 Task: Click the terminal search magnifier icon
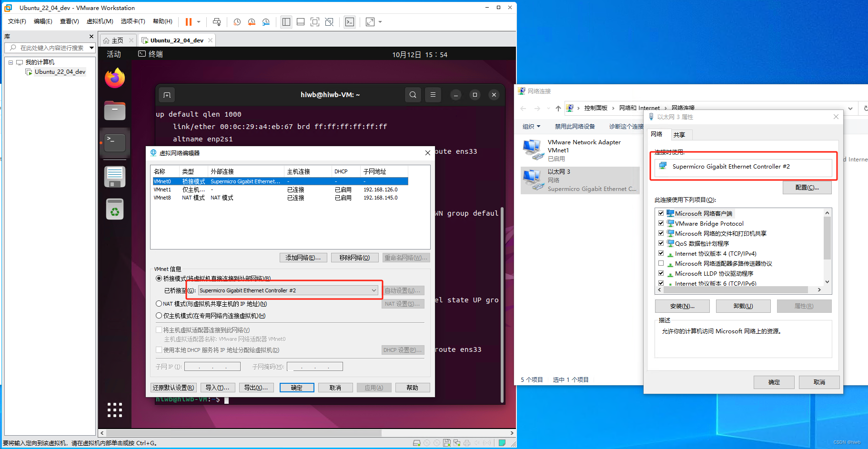413,95
